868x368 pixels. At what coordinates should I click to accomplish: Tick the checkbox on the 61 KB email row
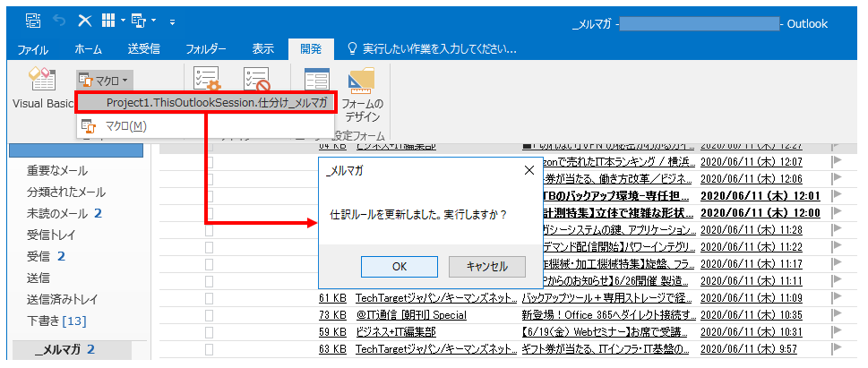click(210, 297)
